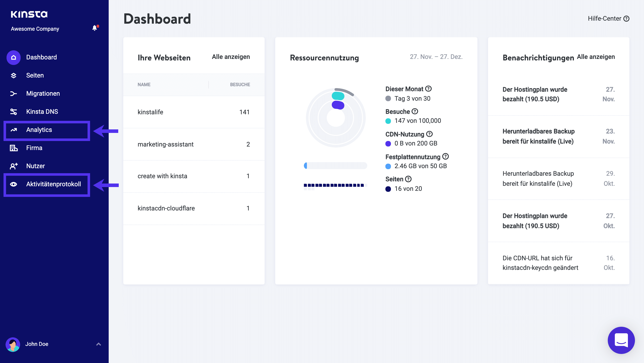Open Seiten via its stacked-layers icon

coord(13,75)
